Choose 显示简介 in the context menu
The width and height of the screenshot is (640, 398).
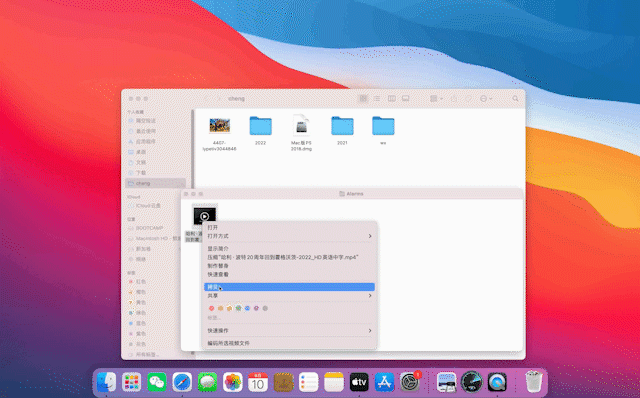tap(289, 249)
